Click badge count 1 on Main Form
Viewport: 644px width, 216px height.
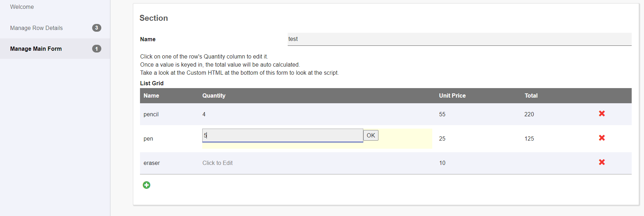pyautogui.click(x=97, y=49)
